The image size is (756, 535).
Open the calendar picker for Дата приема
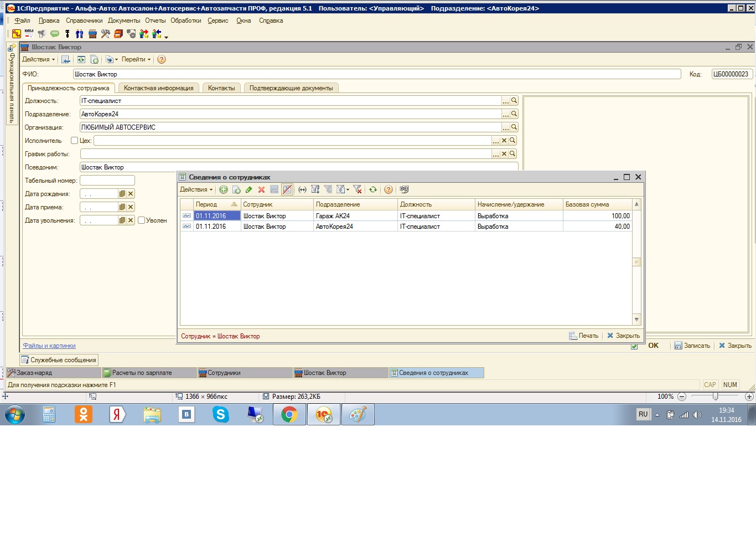122,207
